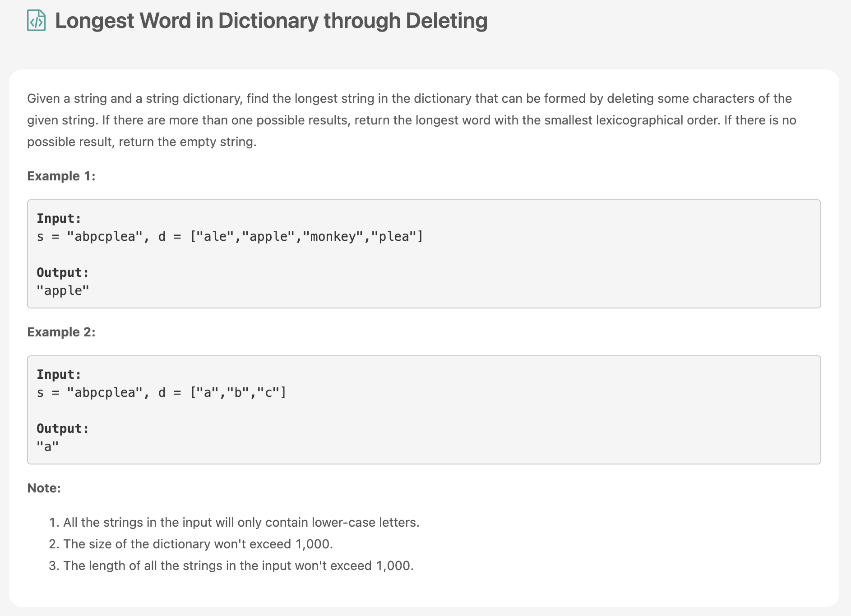Click the "Input:" label in Example 2

(59, 374)
